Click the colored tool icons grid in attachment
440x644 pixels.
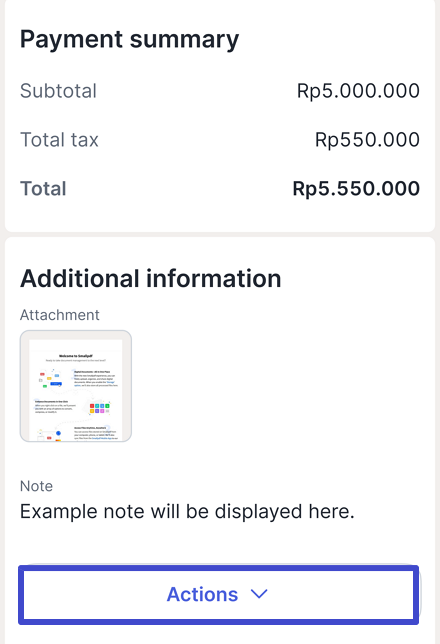pyautogui.click(x=99, y=408)
